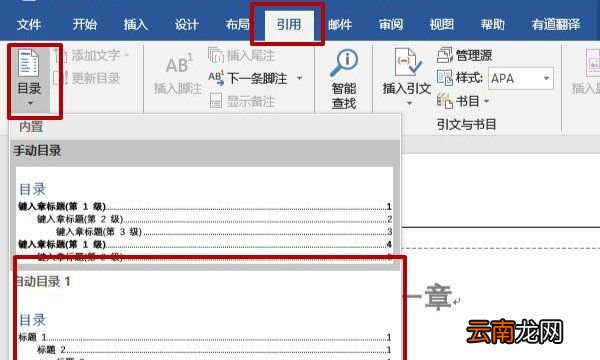
Task: Expand the 插入引文 dropdown arrow
Action: 409,103
